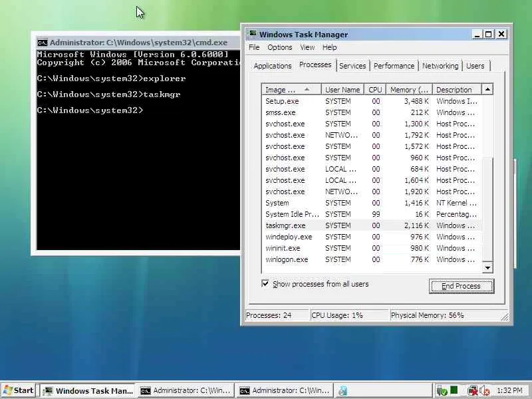The width and height of the screenshot is (532, 399).
Task: Click the muted volume tray icon
Action: [485, 391]
